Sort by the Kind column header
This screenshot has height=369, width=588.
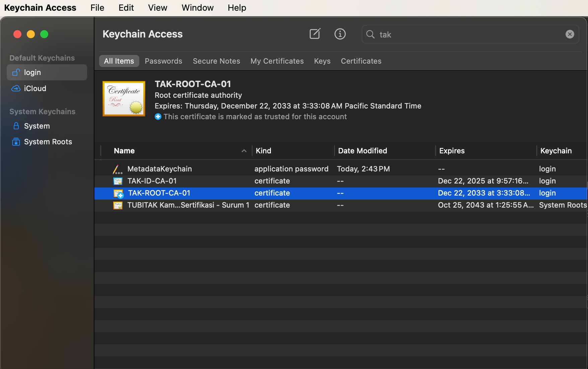264,151
